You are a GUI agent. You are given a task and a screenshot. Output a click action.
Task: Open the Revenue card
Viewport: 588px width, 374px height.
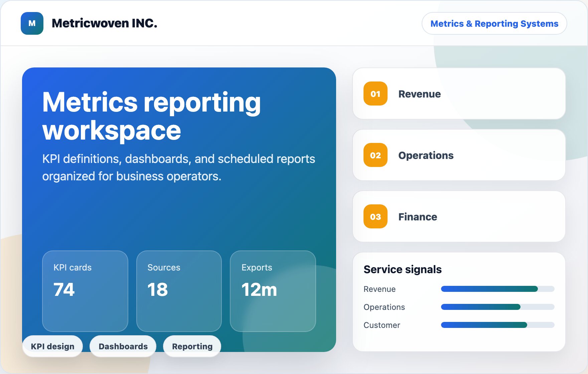click(459, 93)
